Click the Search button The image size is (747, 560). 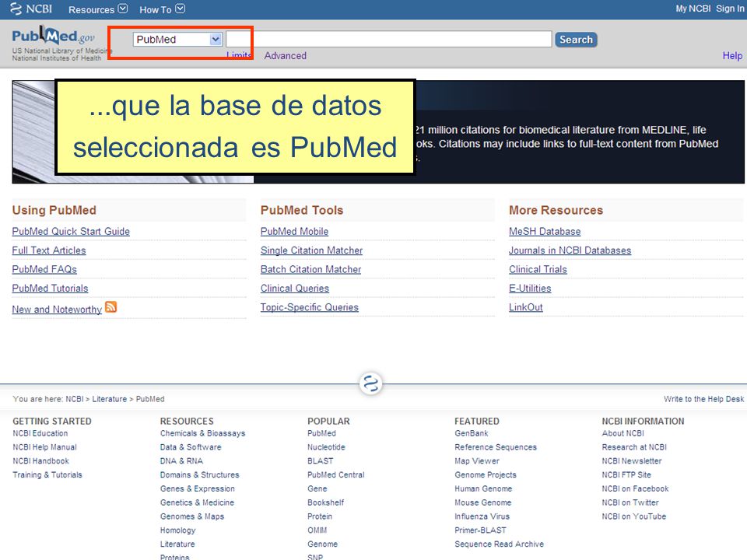(x=576, y=40)
